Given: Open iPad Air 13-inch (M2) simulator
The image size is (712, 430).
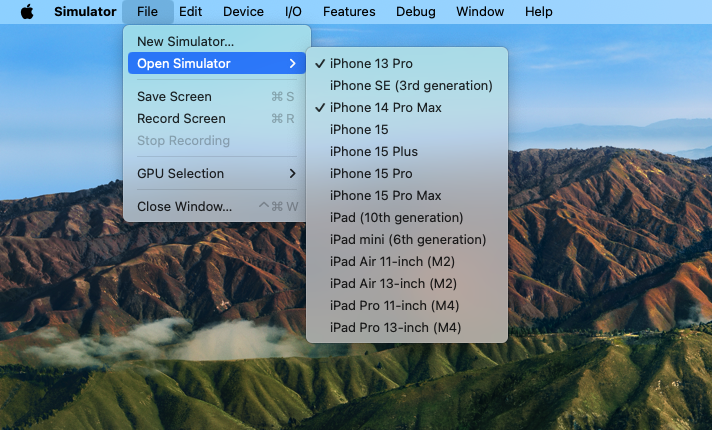Looking at the screenshot, I should coord(407,284).
